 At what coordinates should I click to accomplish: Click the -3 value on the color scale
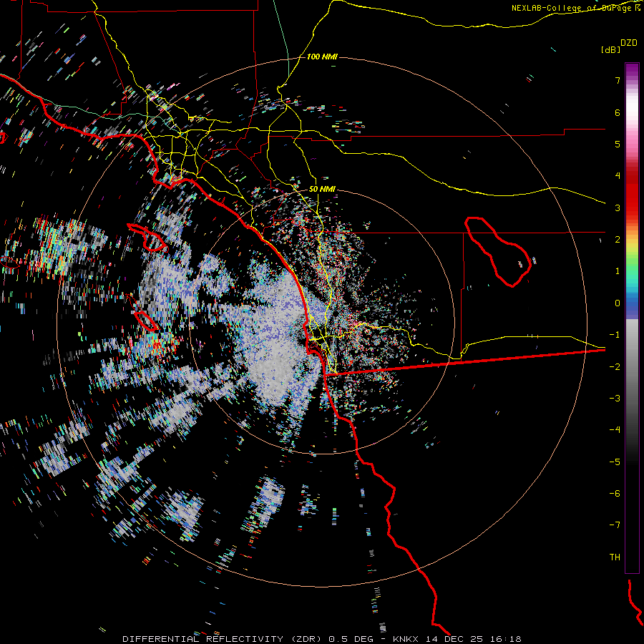[x=615, y=399]
